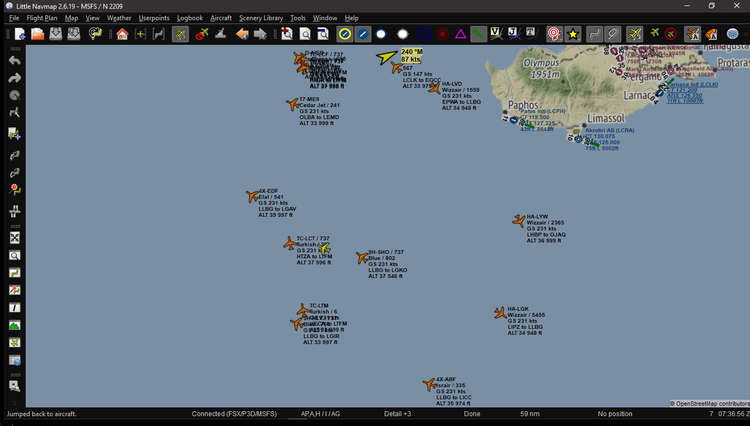Toggle second blue airport display button

point(363,34)
